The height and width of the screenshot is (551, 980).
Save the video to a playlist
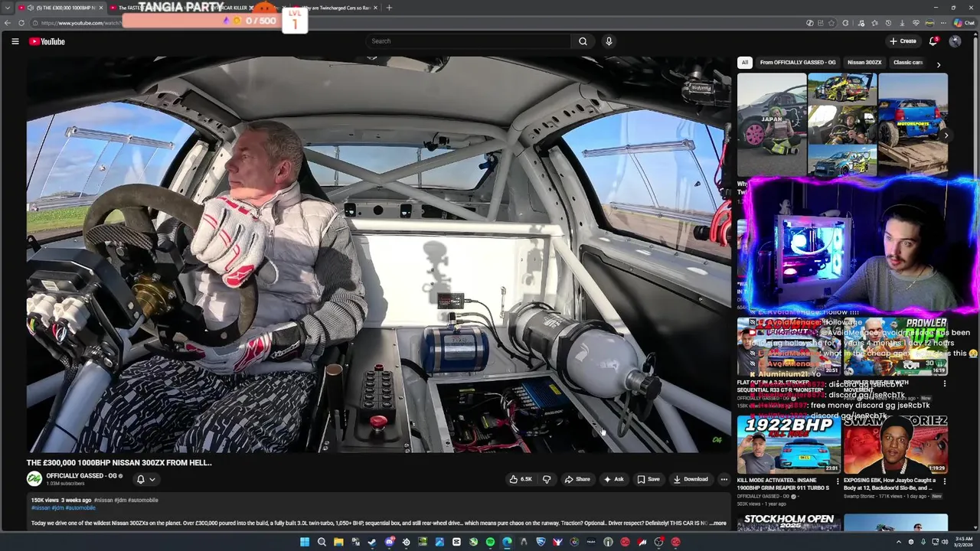pyautogui.click(x=648, y=479)
